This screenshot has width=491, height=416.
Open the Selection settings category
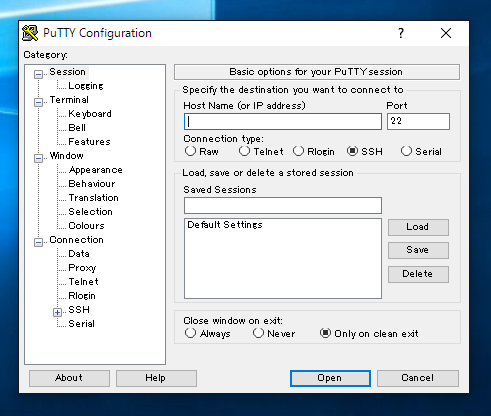pyautogui.click(x=90, y=212)
